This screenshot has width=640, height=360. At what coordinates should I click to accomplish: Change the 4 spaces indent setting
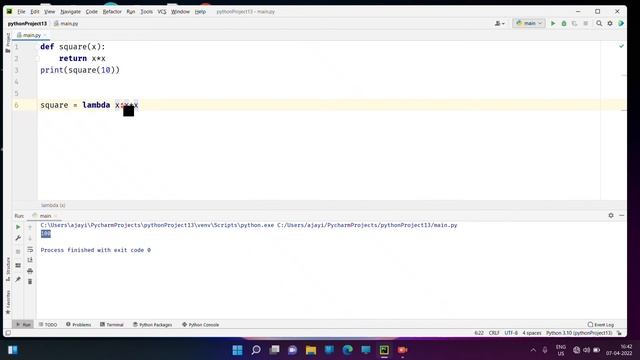click(x=531, y=333)
